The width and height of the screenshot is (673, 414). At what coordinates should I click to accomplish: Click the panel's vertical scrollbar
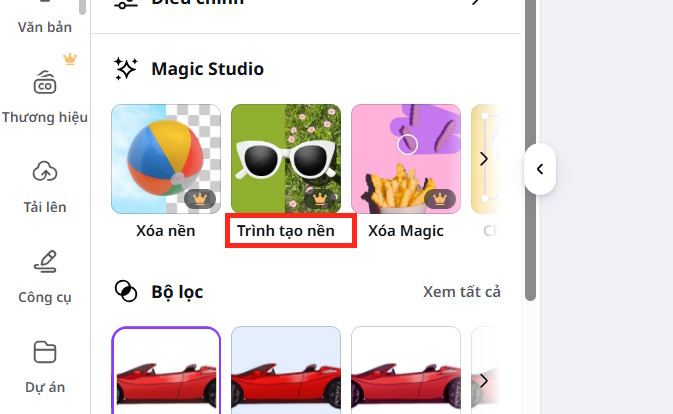click(531, 150)
